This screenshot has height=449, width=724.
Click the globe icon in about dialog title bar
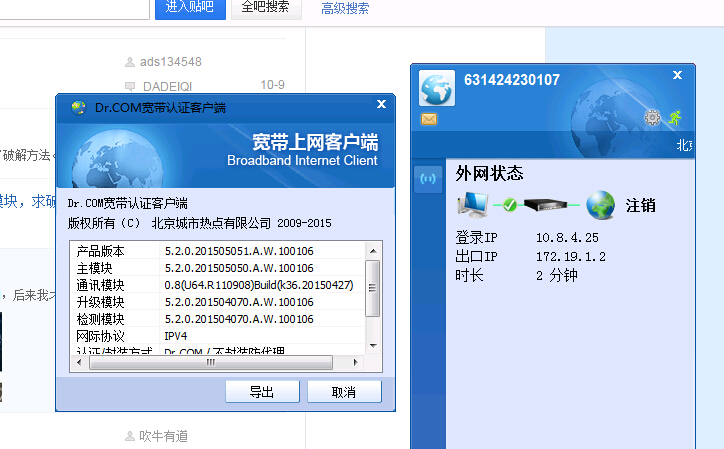78,108
